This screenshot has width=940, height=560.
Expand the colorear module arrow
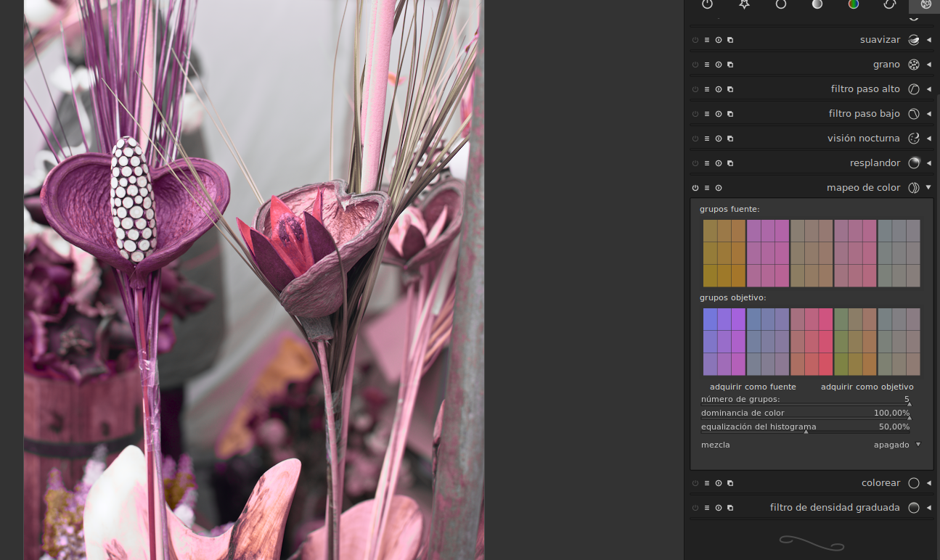click(x=929, y=483)
